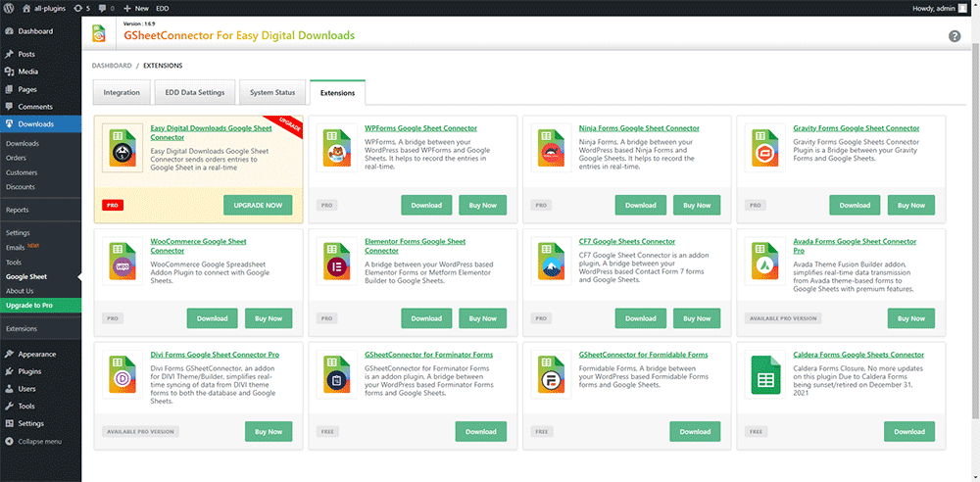Open Users in the sidebar
The image size is (980, 482).
(40, 389)
